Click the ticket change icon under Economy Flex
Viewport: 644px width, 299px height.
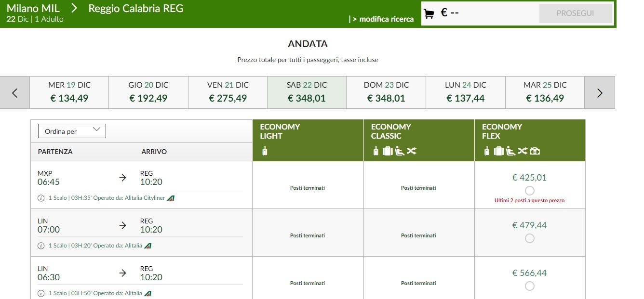click(x=523, y=151)
